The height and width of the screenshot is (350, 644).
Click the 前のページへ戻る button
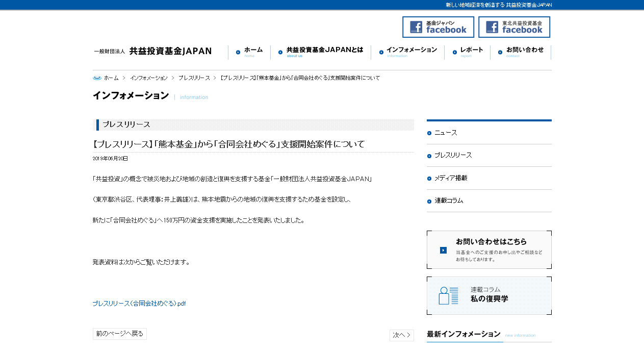119,334
